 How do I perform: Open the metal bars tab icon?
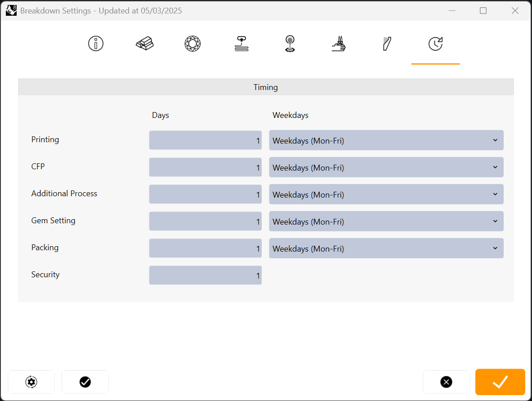coord(145,44)
